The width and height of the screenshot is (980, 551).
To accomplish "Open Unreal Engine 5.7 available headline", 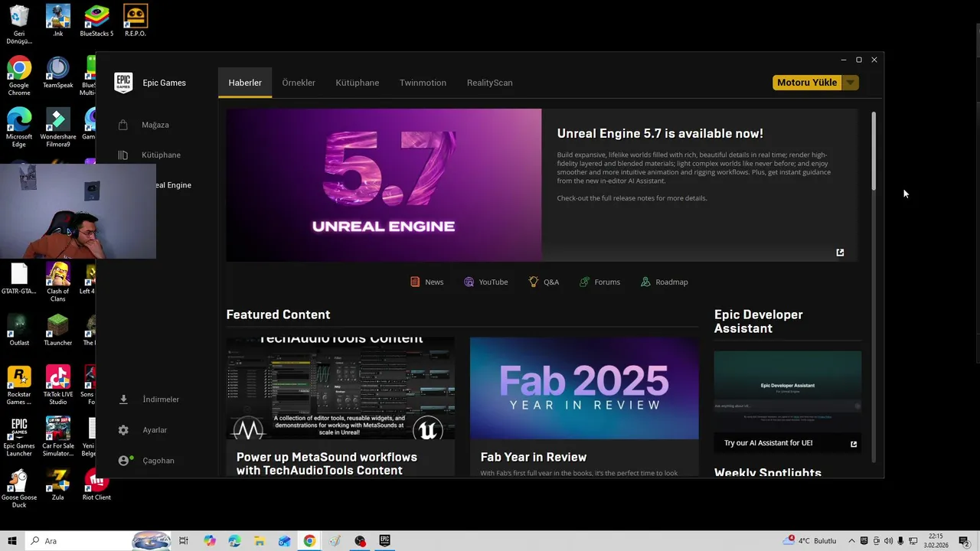I will (660, 133).
